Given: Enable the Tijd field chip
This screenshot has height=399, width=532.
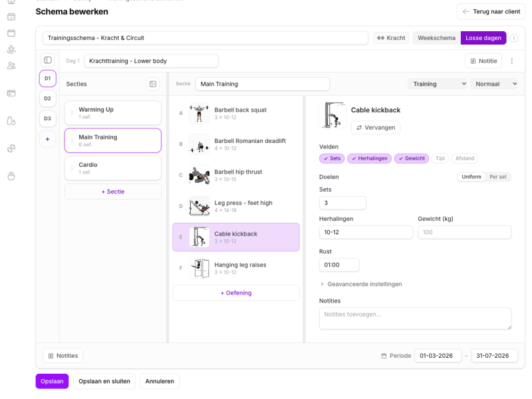Looking at the screenshot, I should (440, 158).
